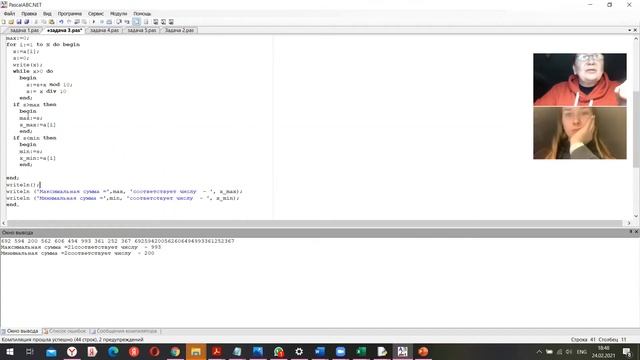Switch to the задача 1.pas tab
The image size is (640, 360).
coord(23,30)
